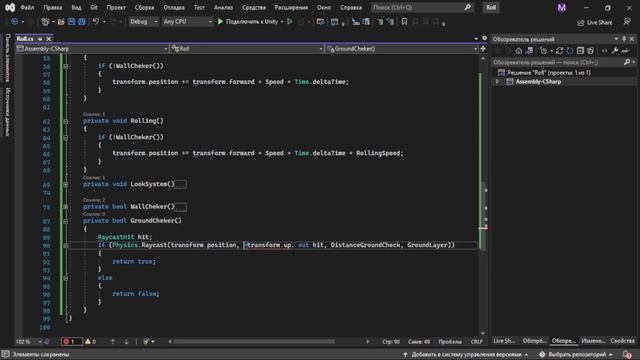This screenshot has width=640, height=360.
Task: Click the feedback person icon
Action: point(627,22)
